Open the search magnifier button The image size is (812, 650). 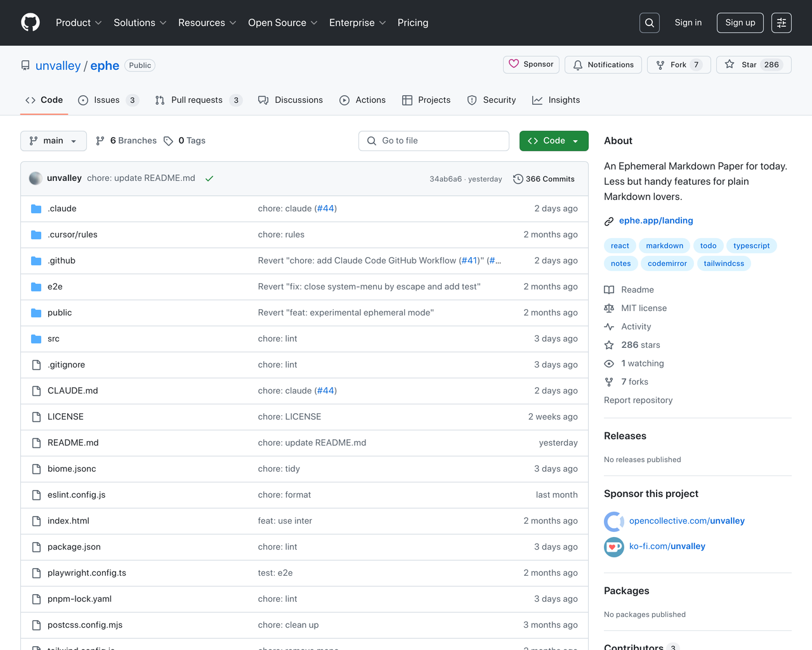[650, 23]
